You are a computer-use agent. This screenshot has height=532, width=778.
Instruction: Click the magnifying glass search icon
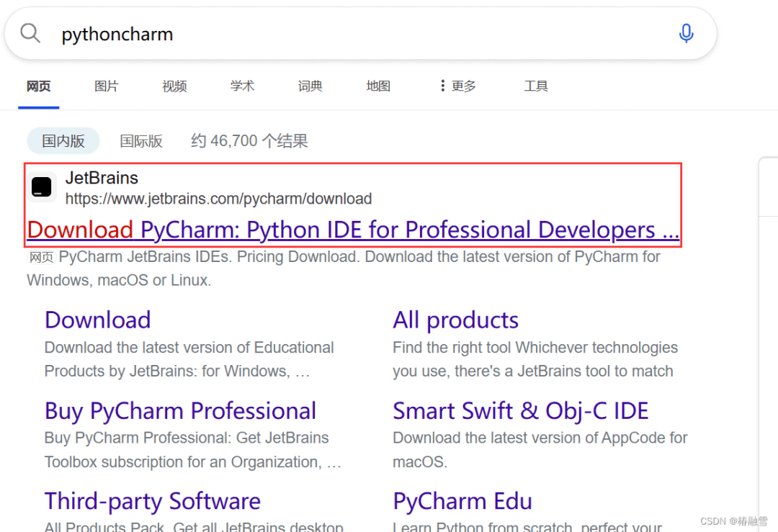pos(30,33)
